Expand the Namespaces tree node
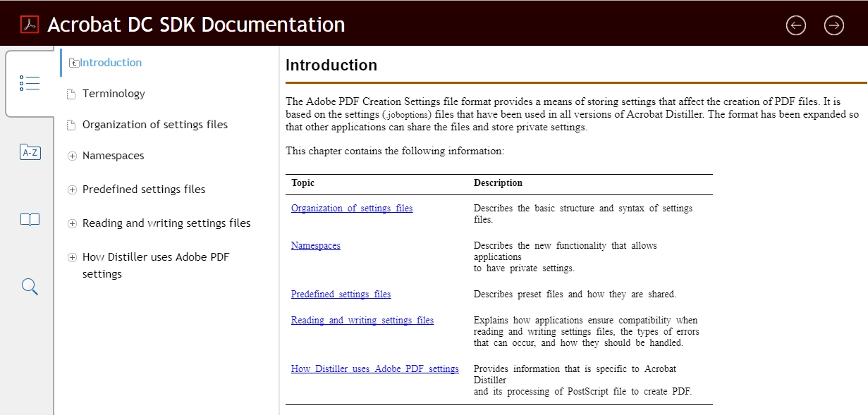868x415 pixels. click(x=72, y=156)
